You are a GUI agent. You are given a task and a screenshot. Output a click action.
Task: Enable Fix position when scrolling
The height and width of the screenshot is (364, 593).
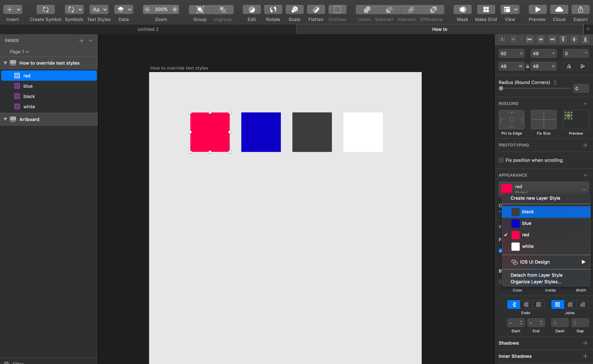501,160
